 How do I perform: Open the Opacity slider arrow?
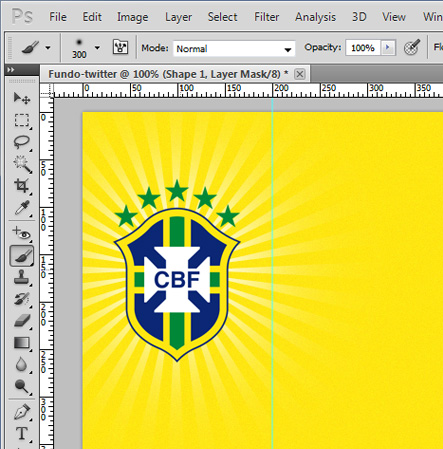[x=388, y=48]
